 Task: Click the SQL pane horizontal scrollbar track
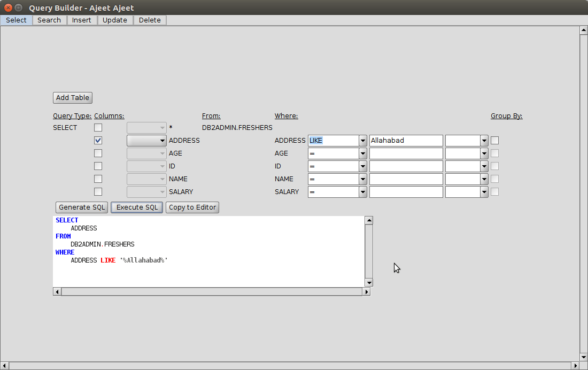tap(212, 291)
